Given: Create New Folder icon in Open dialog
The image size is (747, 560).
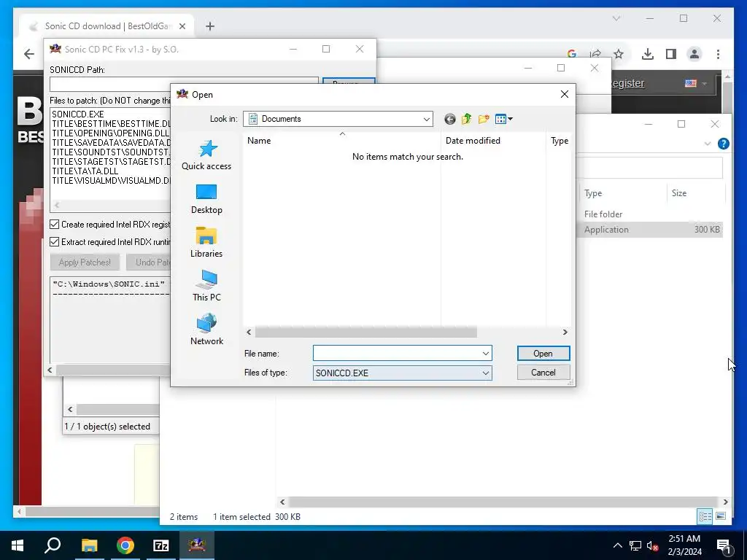Looking at the screenshot, I should (x=484, y=119).
